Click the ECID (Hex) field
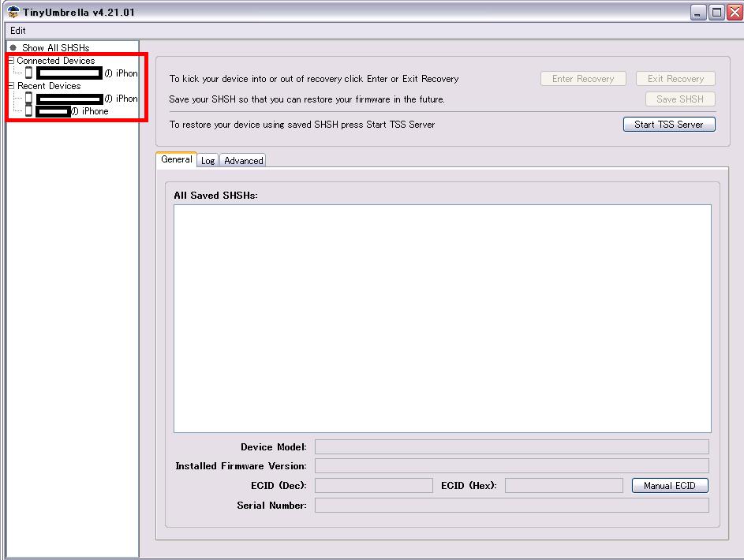The image size is (744, 560). pyautogui.click(x=563, y=486)
